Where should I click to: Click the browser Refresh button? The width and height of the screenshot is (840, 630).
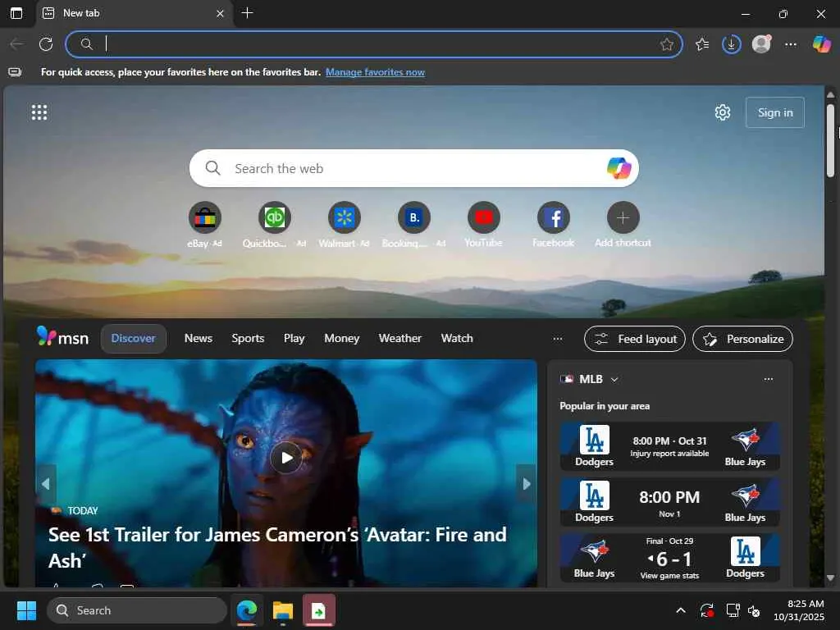[46, 44]
